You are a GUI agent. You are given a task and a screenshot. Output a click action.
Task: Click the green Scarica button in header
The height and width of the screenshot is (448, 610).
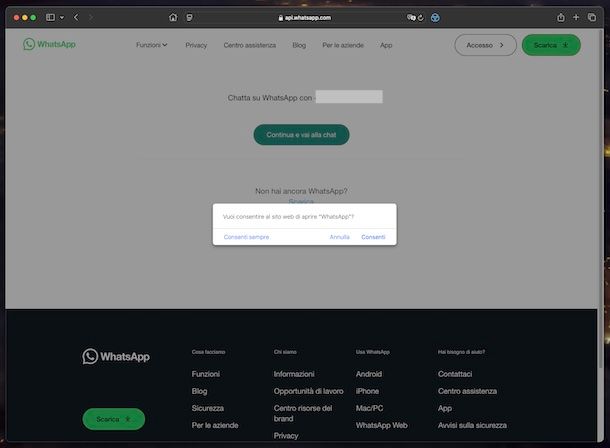551,45
